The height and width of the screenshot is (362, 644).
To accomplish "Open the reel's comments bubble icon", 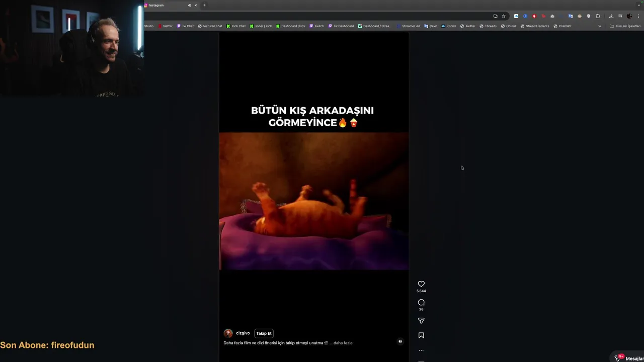I will 421,302.
